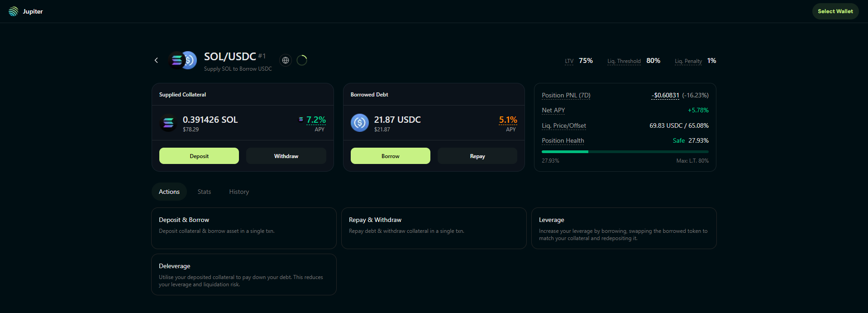Click the Position Health label

[x=563, y=140]
